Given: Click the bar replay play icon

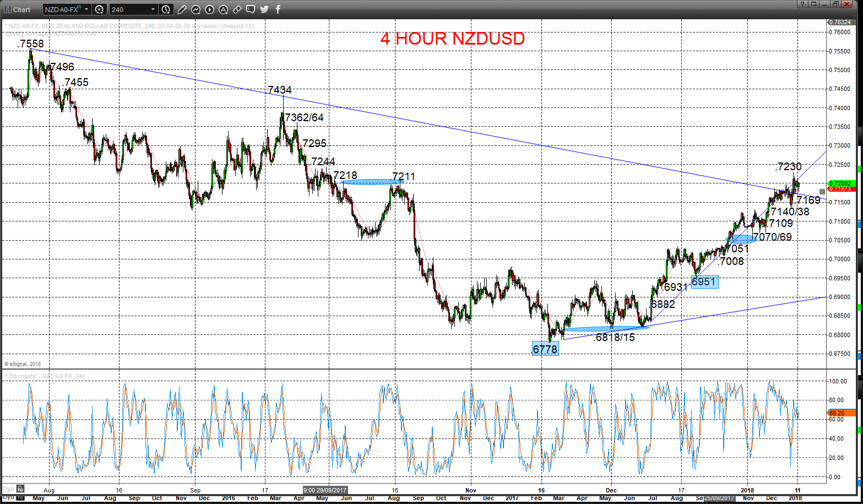Looking at the screenshot, I should pos(209,9).
